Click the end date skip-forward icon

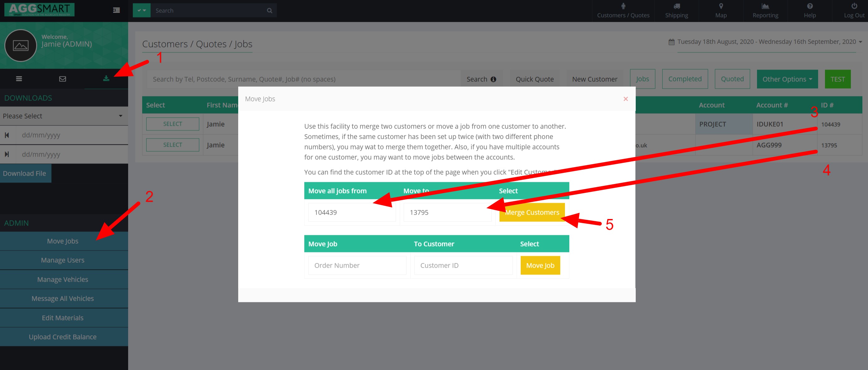[x=7, y=154]
